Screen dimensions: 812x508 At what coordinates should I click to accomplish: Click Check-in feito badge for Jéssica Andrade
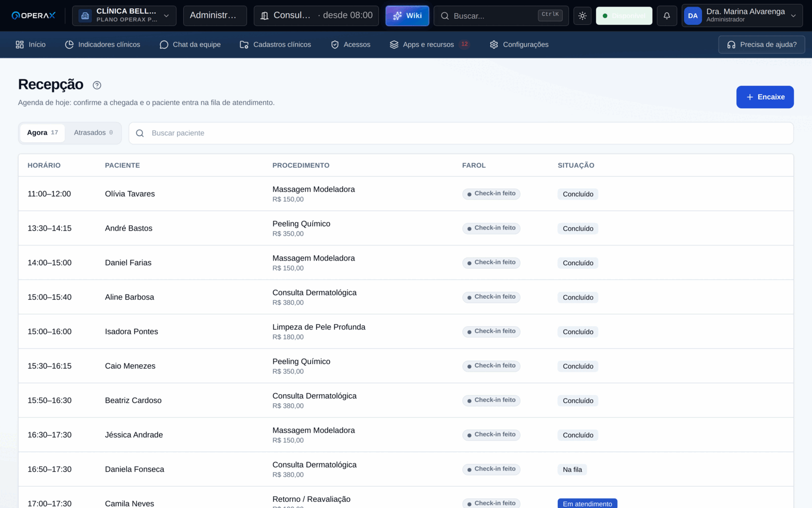tap(491, 435)
